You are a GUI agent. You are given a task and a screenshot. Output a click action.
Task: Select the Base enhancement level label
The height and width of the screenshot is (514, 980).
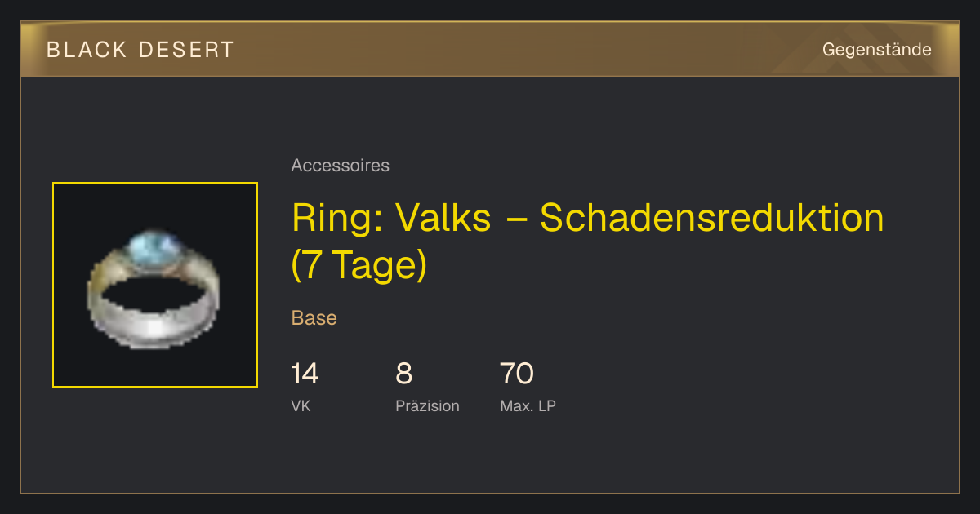314,318
